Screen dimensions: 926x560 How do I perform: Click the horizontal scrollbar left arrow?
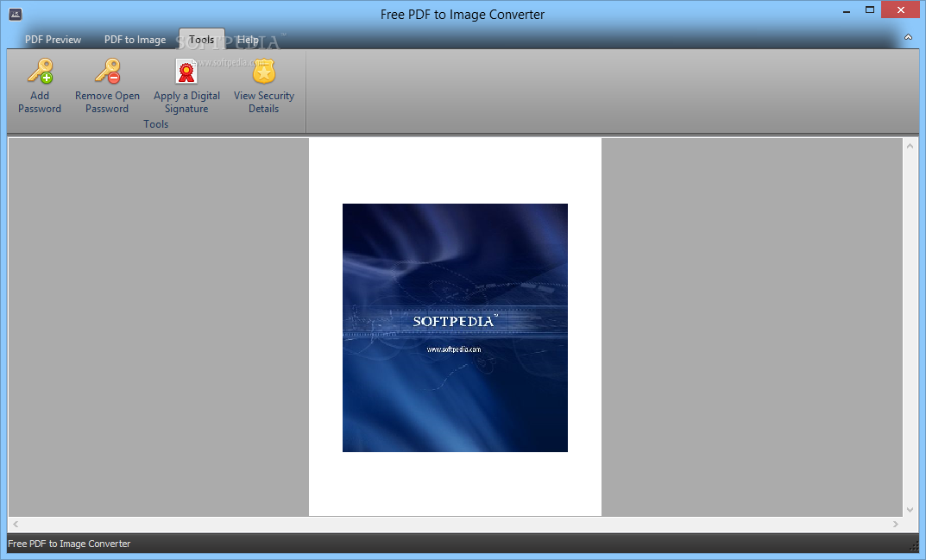tap(16, 524)
